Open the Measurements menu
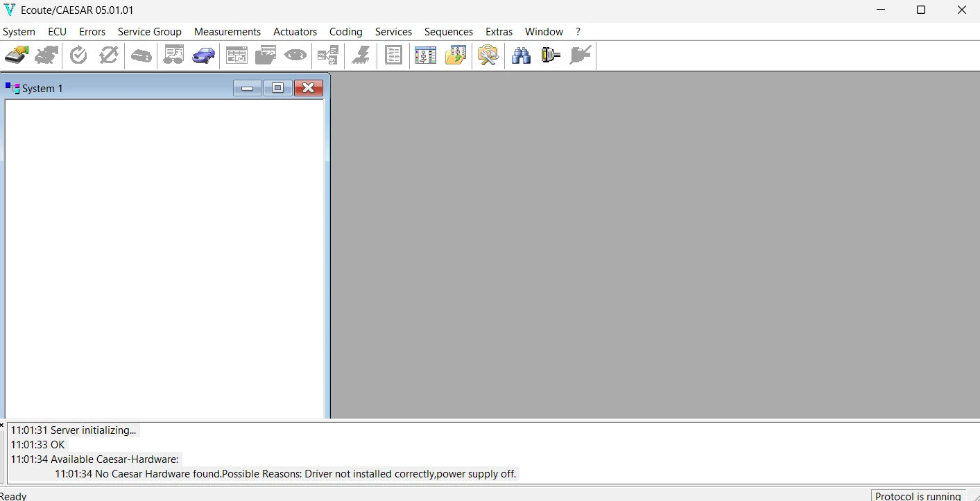Image resolution: width=980 pixels, height=501 pixels. (x=227, y=32)
